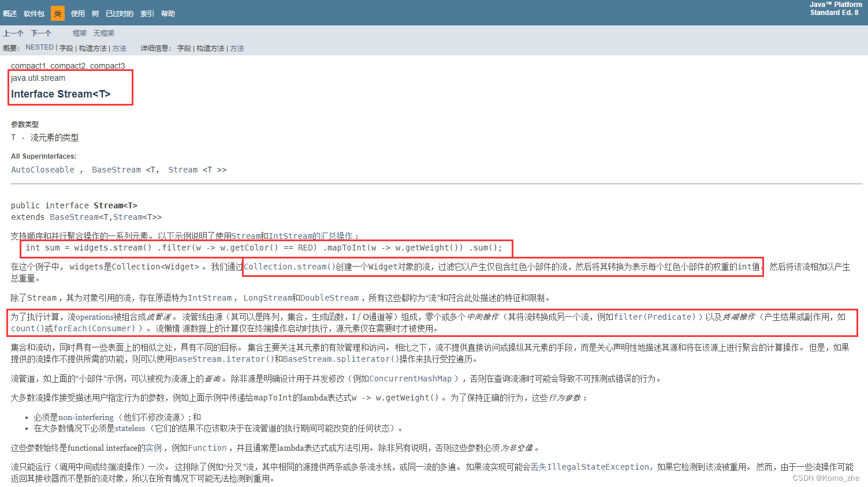
Task: Open the Function interface link
Action: click(x=207, y=448)
